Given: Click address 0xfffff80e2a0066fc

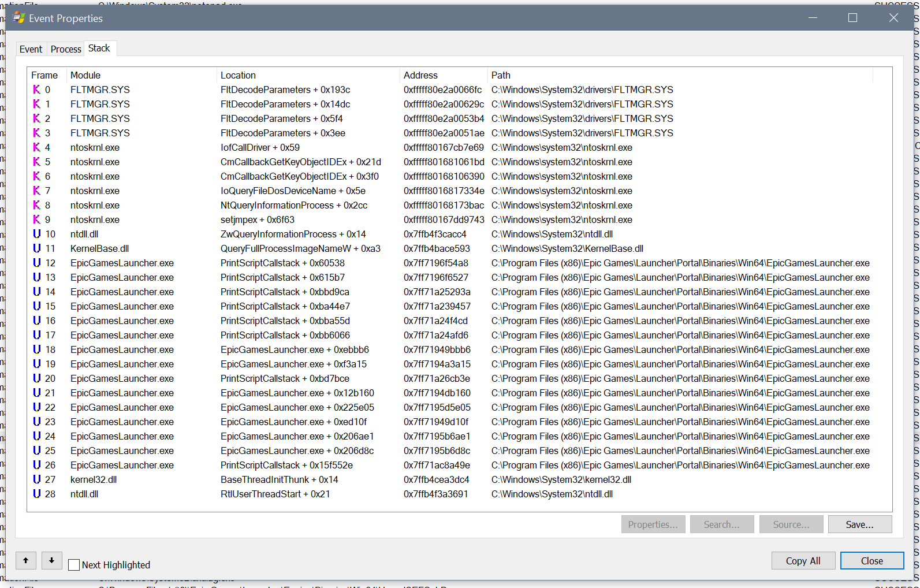Looking at the screenshot, I should (x=442, y=90).
